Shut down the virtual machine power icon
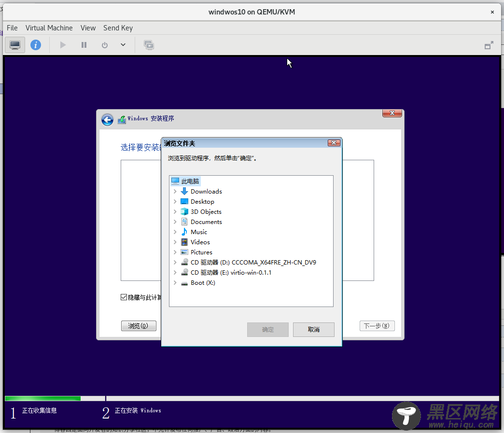This screenshot has width=504, height=433. click(105, 45)
